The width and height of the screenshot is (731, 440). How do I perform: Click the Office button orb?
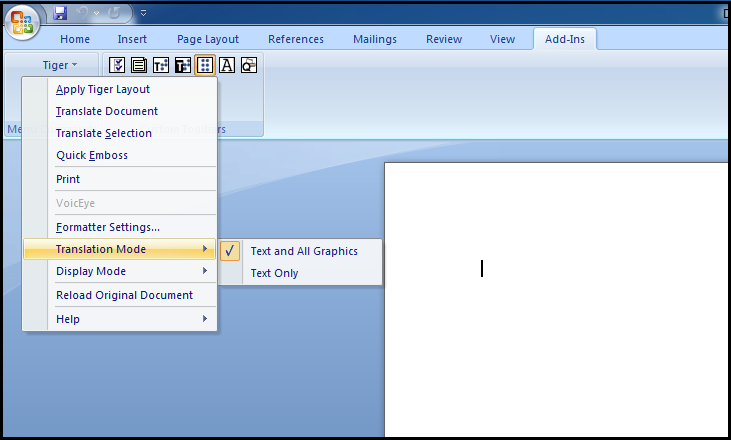pyautogui.click(x=22, y=22)
